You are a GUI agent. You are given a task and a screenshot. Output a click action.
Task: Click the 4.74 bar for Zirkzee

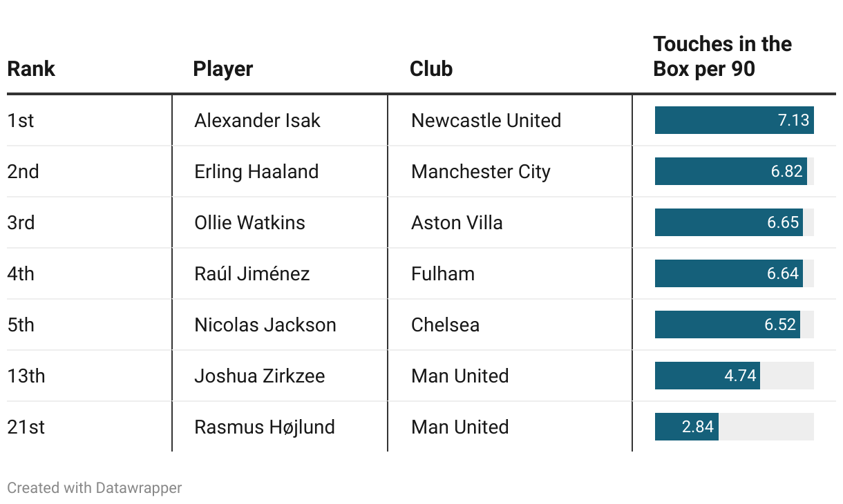click(x=708, y=376)
